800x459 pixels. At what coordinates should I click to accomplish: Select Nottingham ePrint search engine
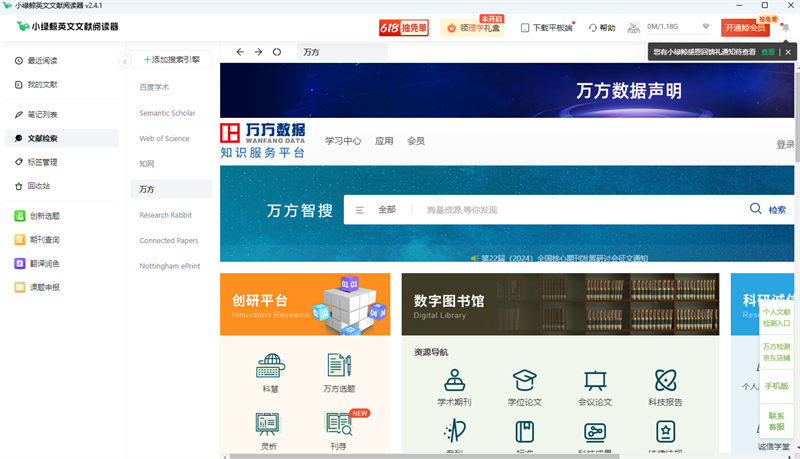[x=171, y=266]
